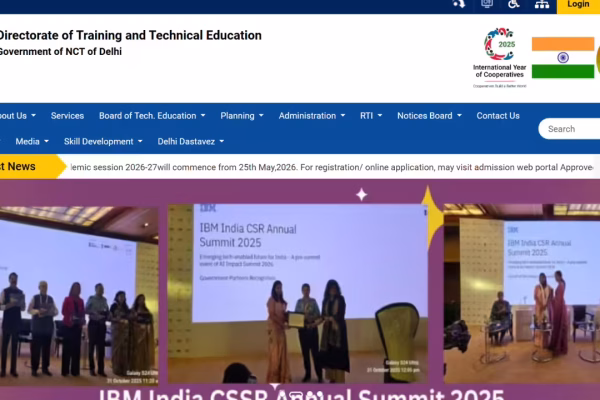600x400 pixels.
Task: Click the yellow Login button
Action: [578, 5]
